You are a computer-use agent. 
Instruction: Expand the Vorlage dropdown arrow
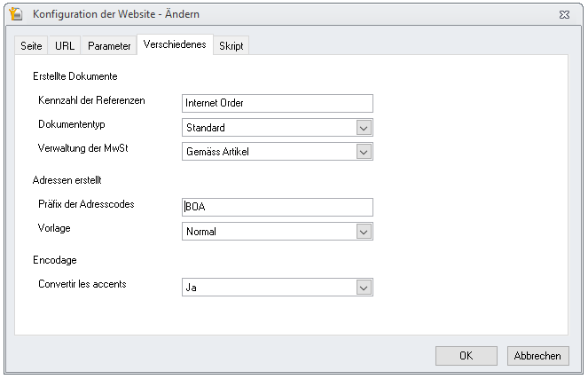click(x=364, y=232)
